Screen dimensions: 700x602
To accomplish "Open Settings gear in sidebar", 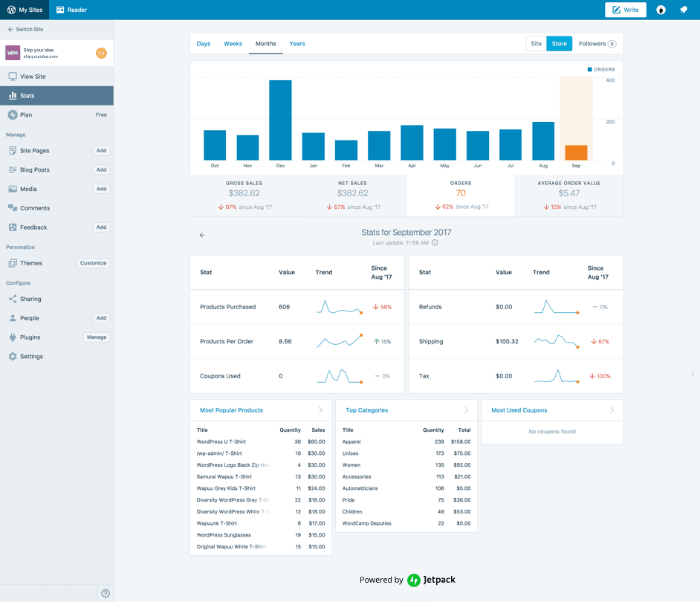I will 13,357.
